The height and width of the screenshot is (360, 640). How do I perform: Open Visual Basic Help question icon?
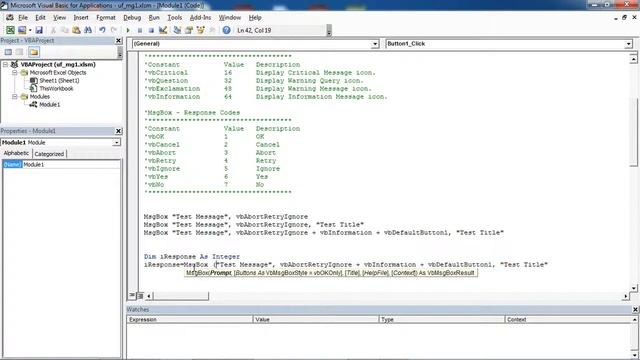tap(227, 30)
